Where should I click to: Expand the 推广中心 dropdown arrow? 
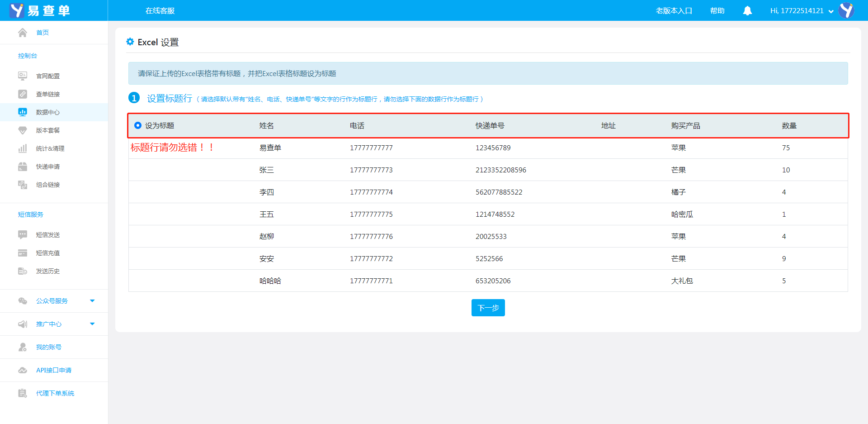pyautogui.click(x=92, y=324)
